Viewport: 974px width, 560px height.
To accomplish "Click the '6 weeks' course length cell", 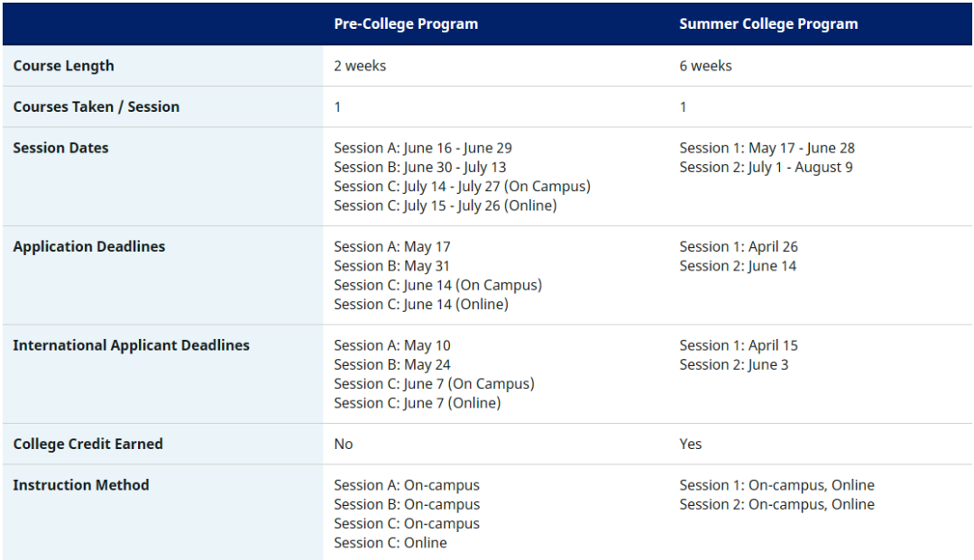I will coord(705,66).
